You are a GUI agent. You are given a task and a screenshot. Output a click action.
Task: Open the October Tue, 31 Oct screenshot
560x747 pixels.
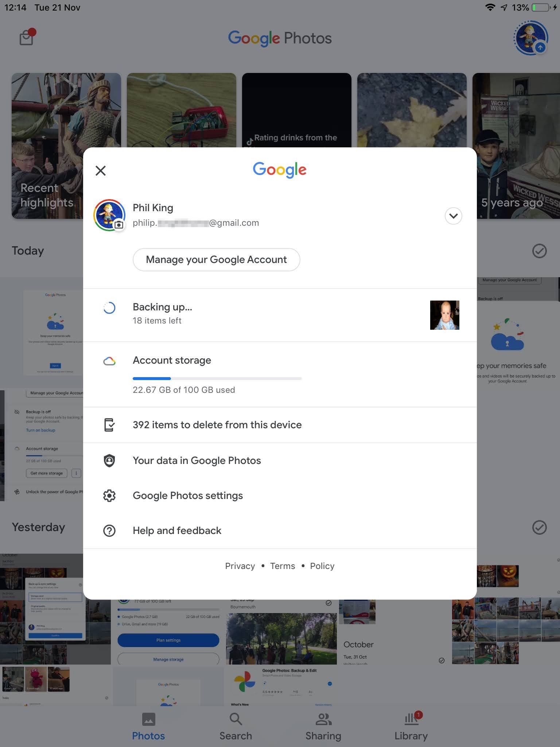(394, 632)
